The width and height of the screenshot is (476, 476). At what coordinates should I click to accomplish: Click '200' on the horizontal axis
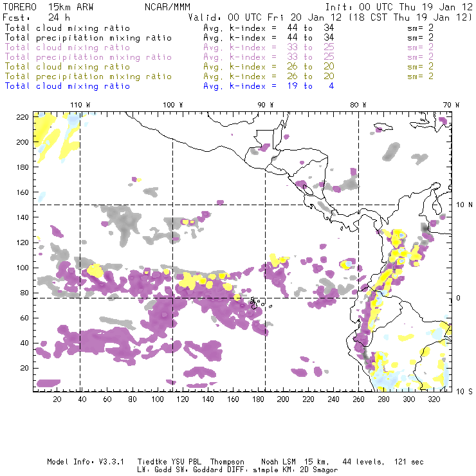coord(283,399)
